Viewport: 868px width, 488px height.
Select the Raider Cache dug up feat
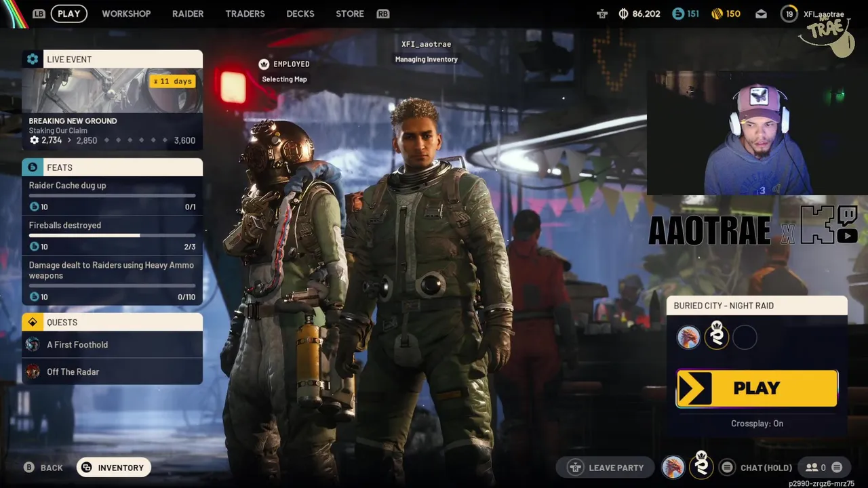click(x=112, y=196)
